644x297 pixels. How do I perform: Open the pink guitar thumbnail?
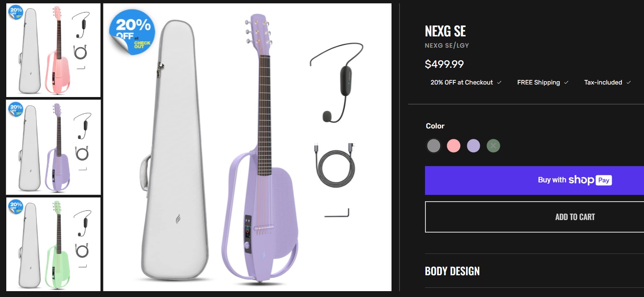click(x=53, y=50)
